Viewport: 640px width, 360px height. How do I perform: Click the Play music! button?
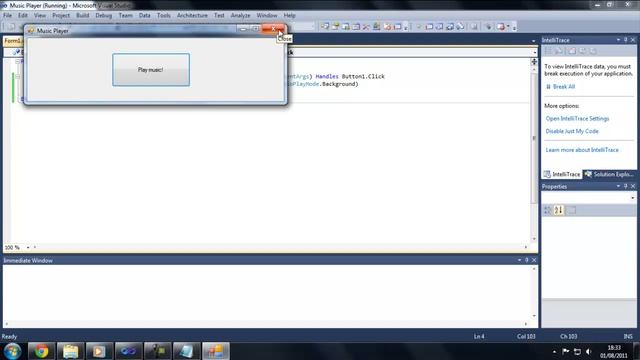pos(151,70)
